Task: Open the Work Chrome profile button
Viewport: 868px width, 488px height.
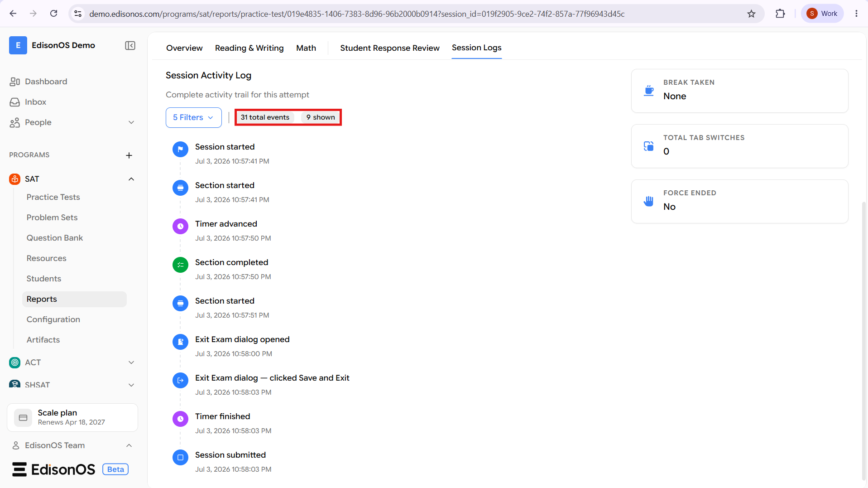Action: coord(822,14)
